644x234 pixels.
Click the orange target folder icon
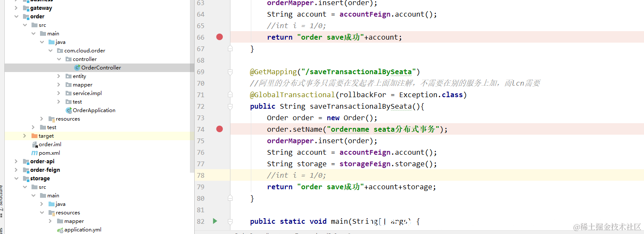(34, 136)
